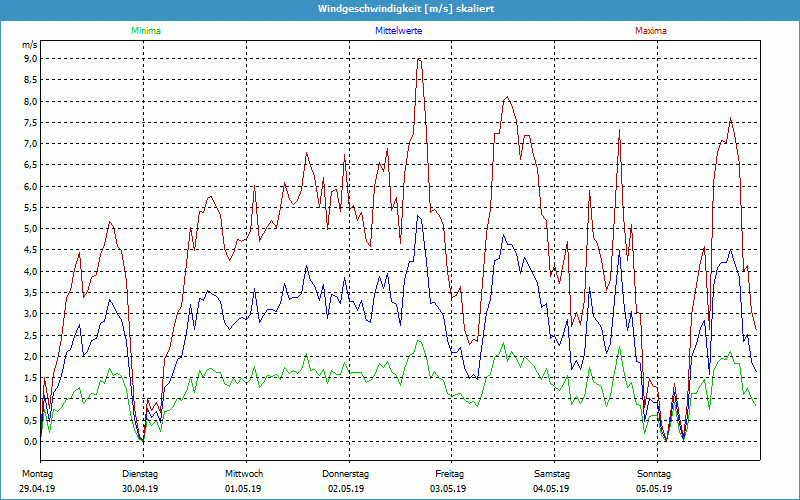Click the 7,0 y-axis value
Image resolution: width=800 pixels, height=500 pixels.
coord(31,144)
